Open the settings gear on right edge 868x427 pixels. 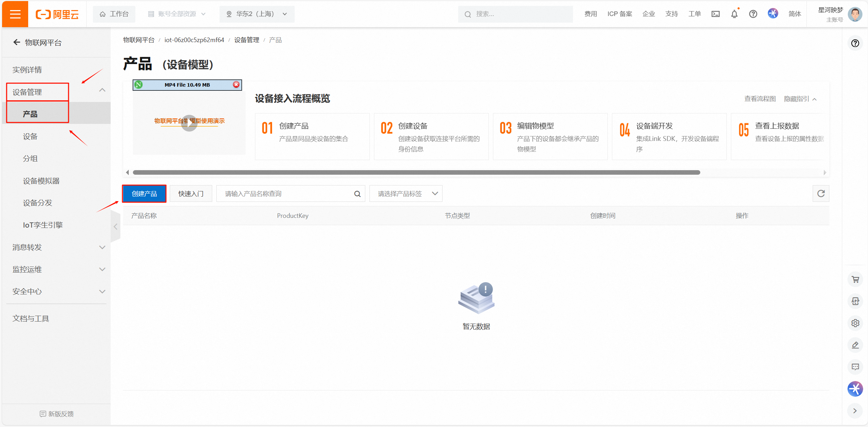[855, 323]
